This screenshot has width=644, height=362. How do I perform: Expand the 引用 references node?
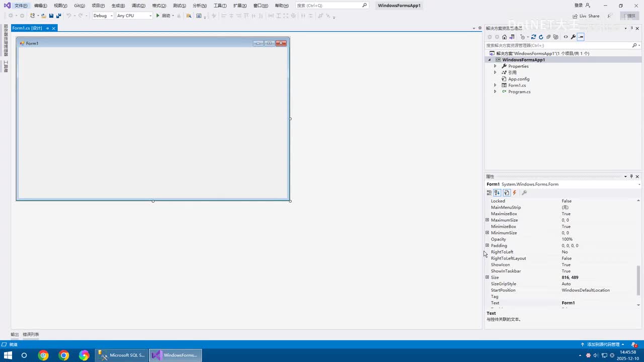click(495, 72)
